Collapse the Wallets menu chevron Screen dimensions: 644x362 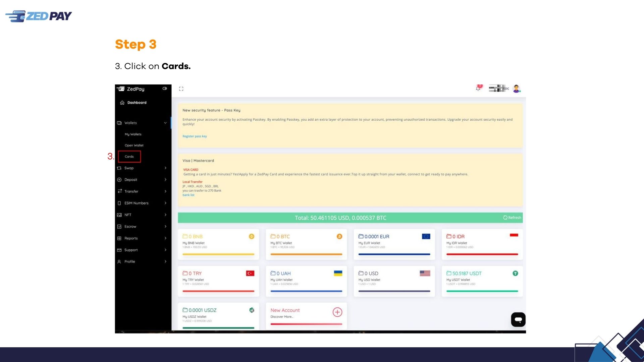tap(165, 123)
